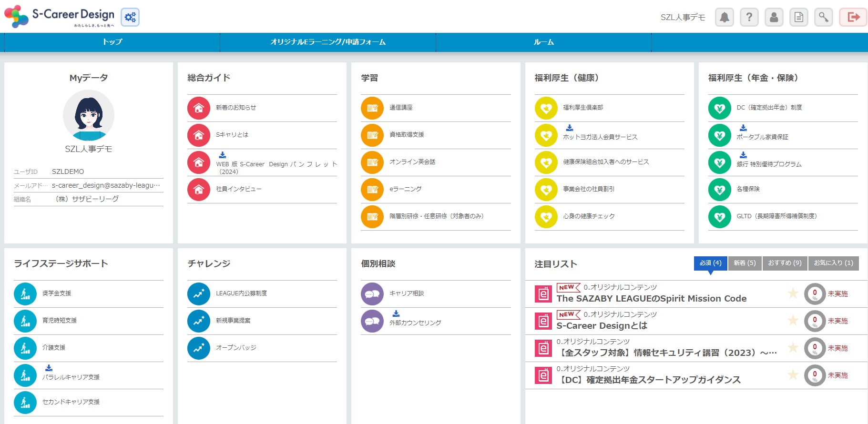Open the help question mark icon
The width and height of the screenshot is (868, 424).
pyautogui.click(x=749, y=17)
